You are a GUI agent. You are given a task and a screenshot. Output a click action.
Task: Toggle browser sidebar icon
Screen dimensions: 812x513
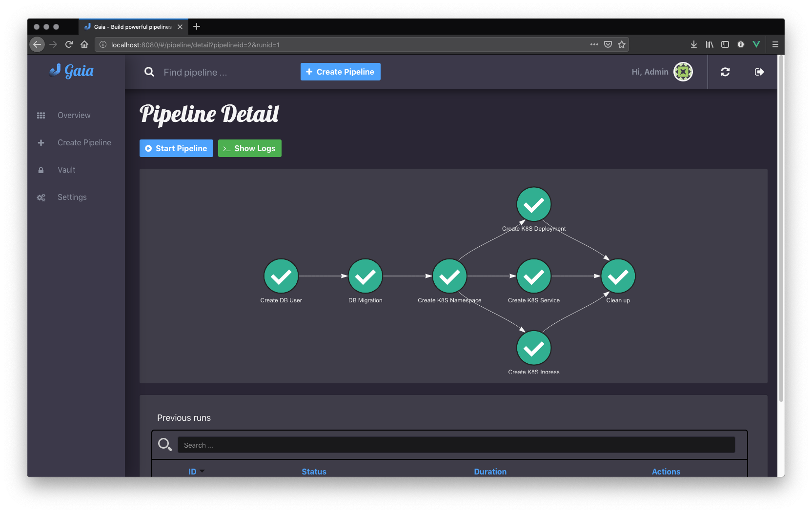725,44
